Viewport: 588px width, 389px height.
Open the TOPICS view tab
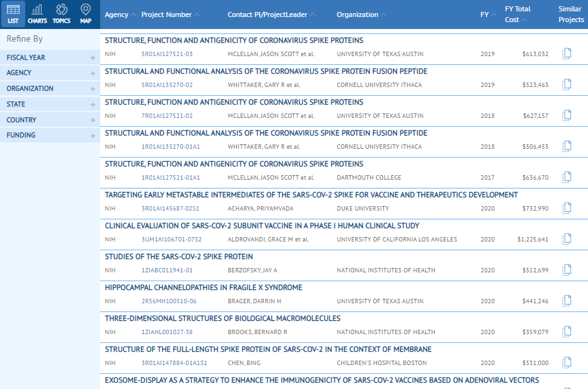[62, 14]
